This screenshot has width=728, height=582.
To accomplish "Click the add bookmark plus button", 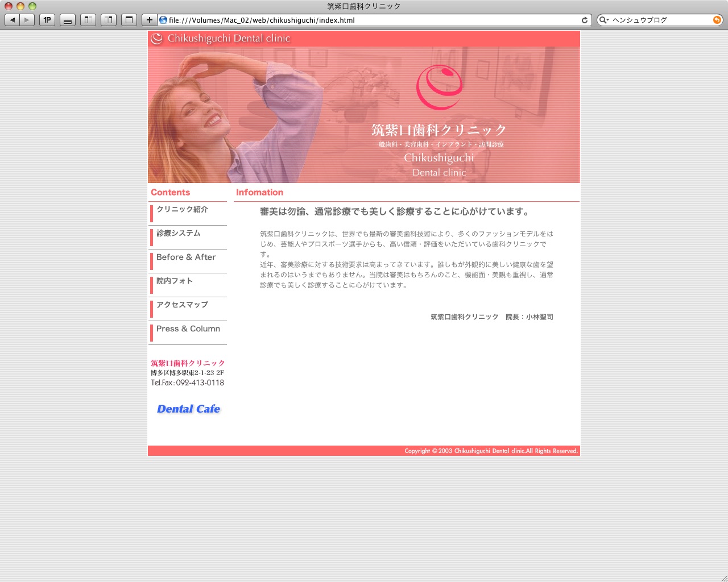I will tap(149, 20).
